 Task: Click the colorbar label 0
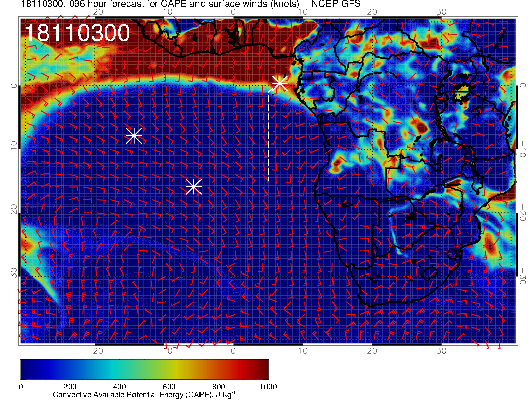point(21,387)
